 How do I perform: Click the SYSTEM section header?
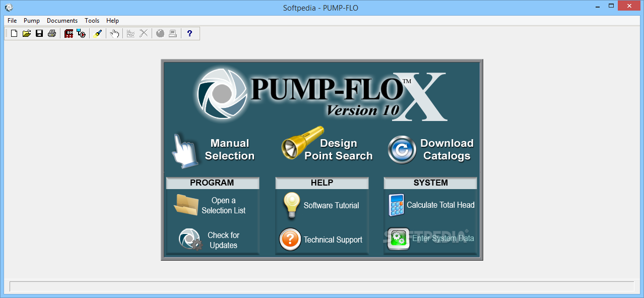431,183
